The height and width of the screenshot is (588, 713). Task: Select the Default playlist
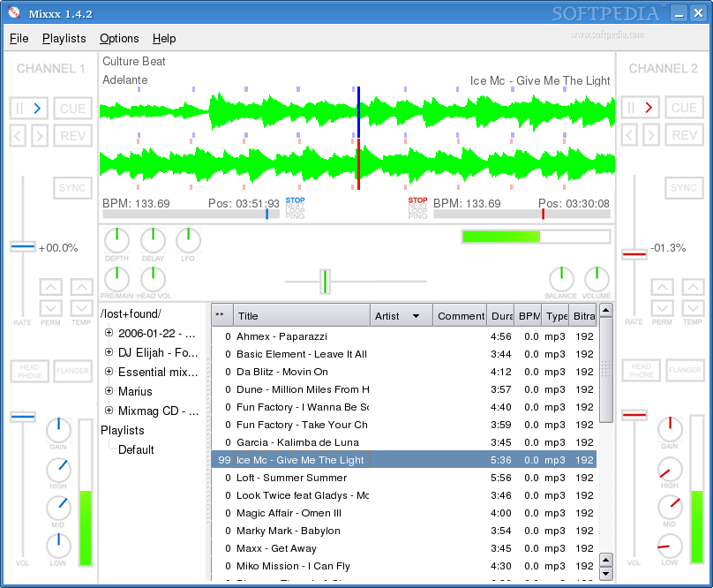point(136,449)
